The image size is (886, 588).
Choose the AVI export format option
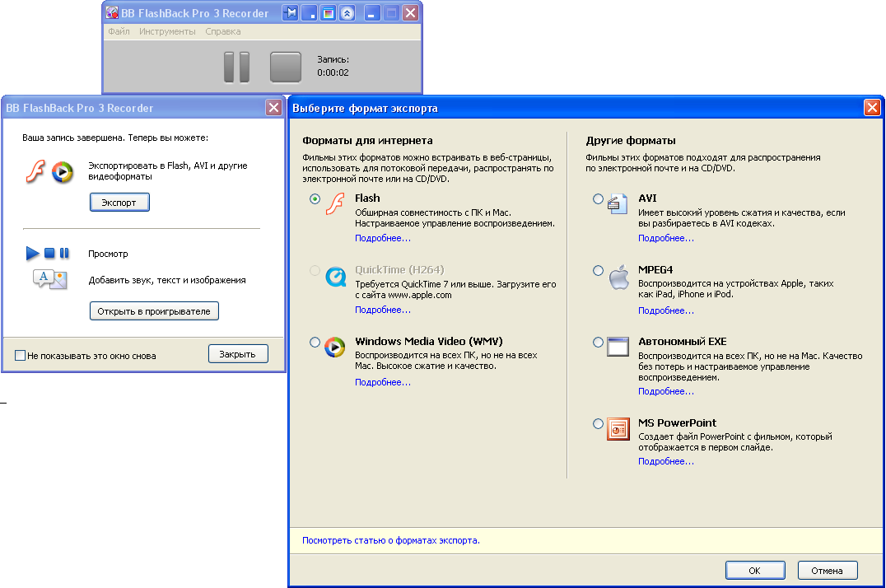(598, 199)
